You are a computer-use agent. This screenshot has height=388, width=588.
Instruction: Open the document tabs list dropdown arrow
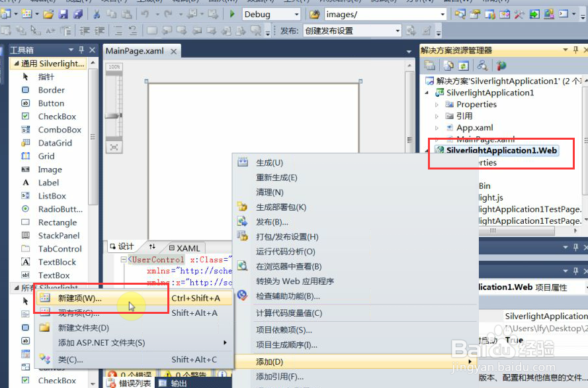(x=409, y=52)
